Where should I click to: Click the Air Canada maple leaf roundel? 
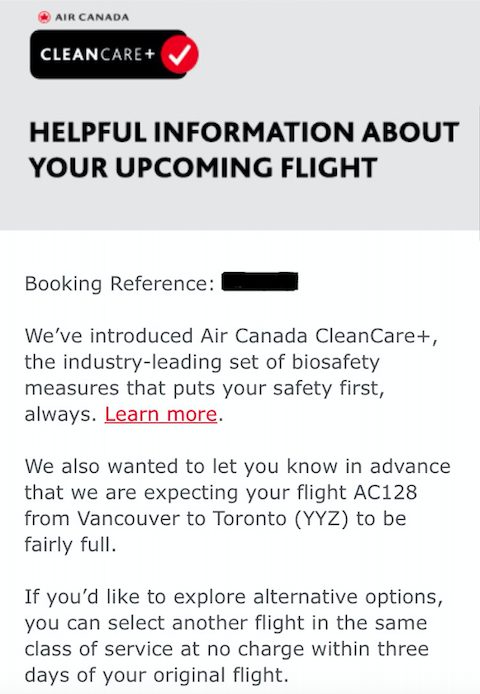(44, 17)
